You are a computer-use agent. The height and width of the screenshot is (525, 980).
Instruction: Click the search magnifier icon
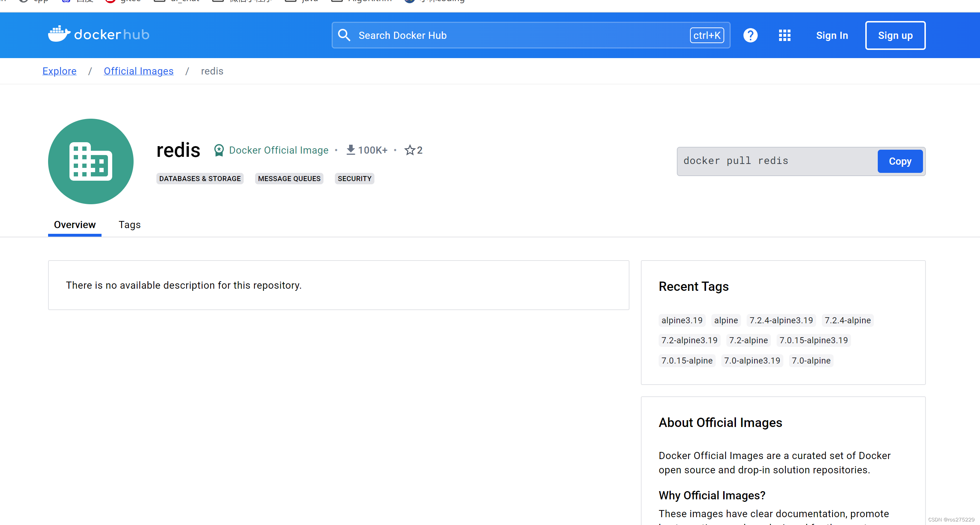tap(343, 35)
